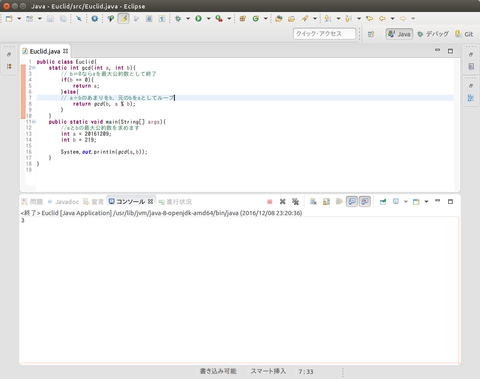Click the New Java Class icon
The image size is (480, 379).
(x=256, y=19)
